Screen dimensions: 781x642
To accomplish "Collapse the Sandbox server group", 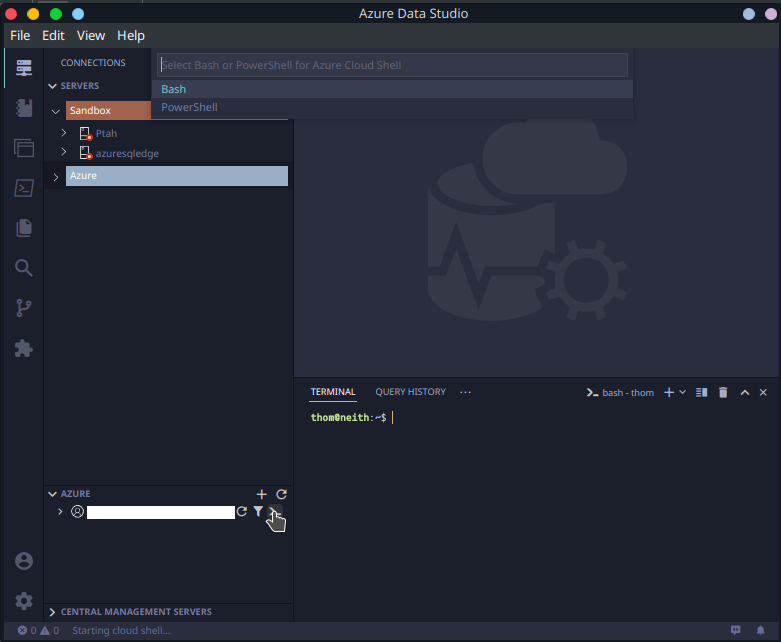I will click(56, 111).
